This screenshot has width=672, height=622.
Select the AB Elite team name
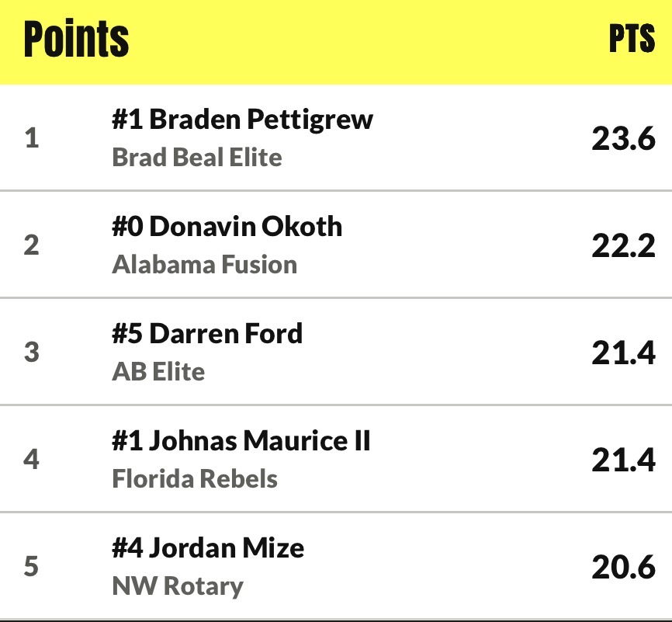click(158, 372)
